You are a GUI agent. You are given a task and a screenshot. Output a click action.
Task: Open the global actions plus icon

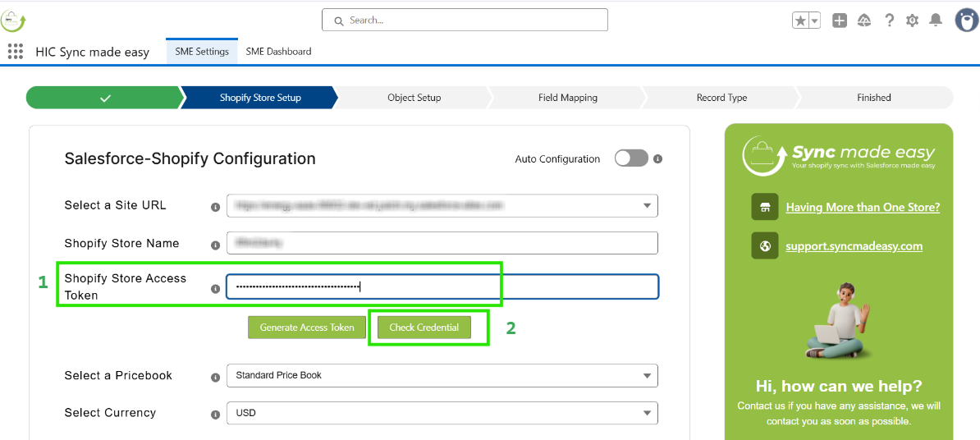click(839, 21)
